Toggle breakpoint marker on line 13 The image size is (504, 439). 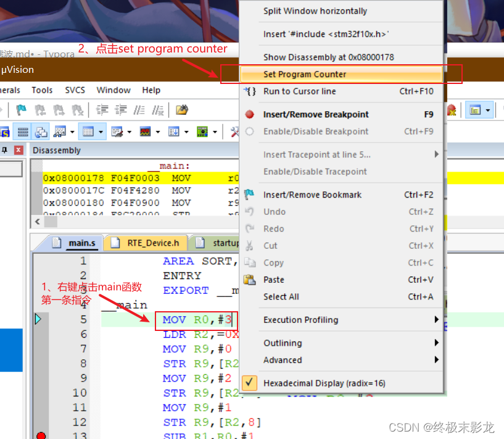pos(41,435)
